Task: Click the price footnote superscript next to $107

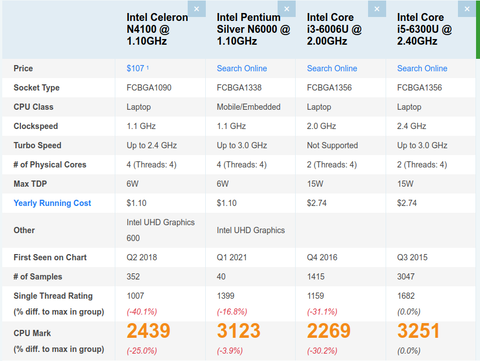Action: 148,68
